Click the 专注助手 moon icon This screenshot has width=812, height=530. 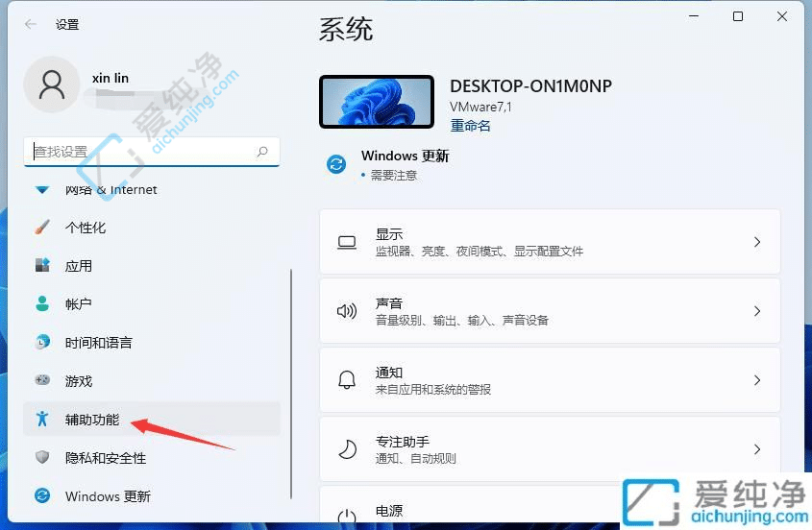tap(347, 449)
